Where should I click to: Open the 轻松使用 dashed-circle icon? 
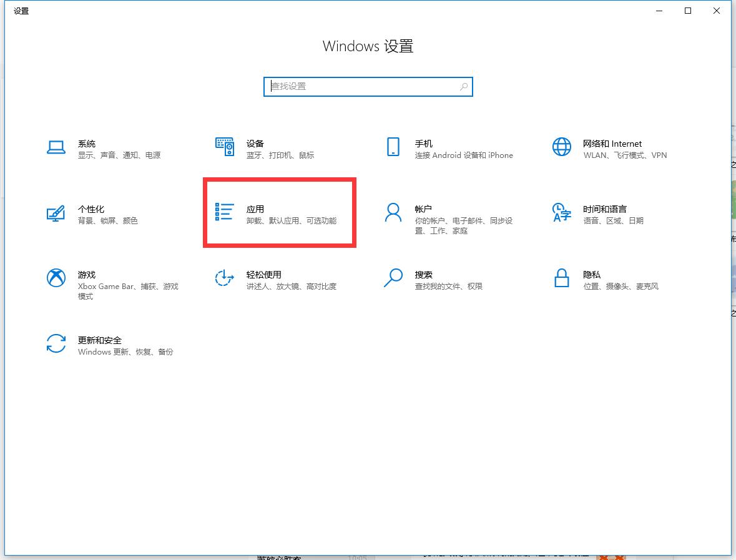coord(224,278)
